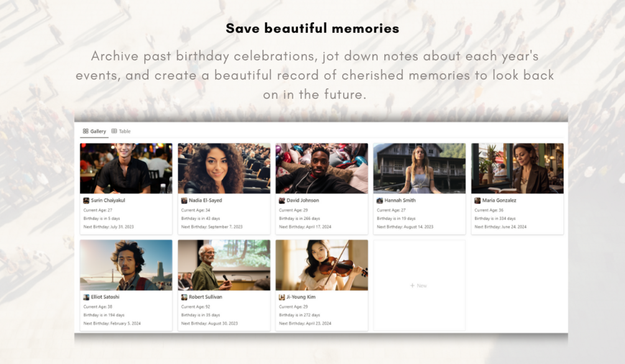Viewport: 625px width, 364px height.
Task: Click David Johnson's small page icon
Action: (x=282, y=200)
